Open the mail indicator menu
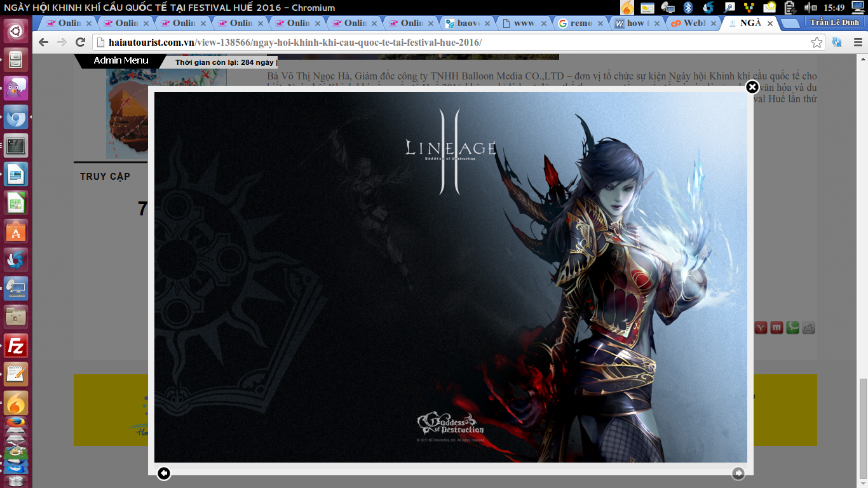 point(770,8)
